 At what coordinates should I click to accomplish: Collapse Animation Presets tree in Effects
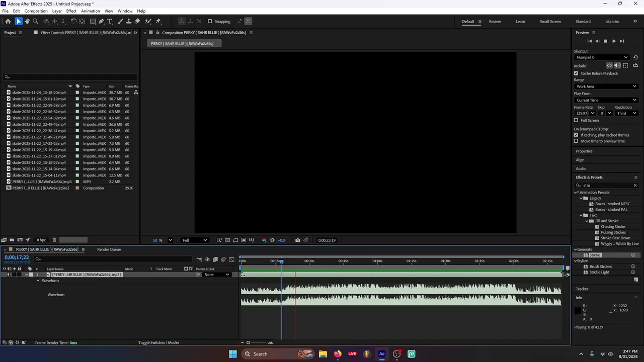click(x=576, y=193)
